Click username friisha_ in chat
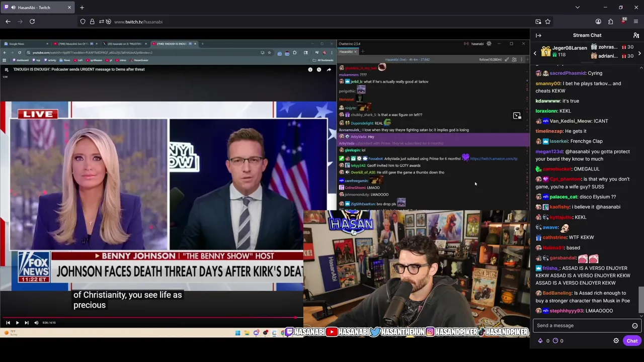The height and width of the screenshot is (362, 644). (550, 268)
